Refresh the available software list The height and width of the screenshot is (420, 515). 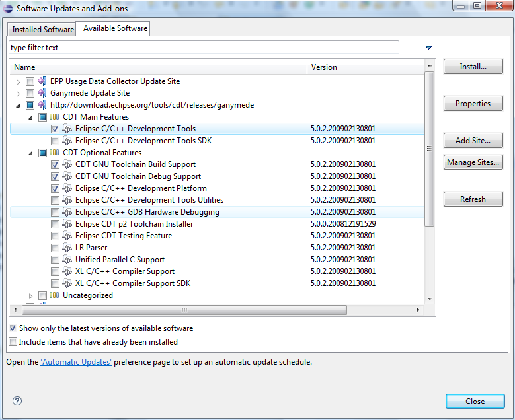pos(473,199)
